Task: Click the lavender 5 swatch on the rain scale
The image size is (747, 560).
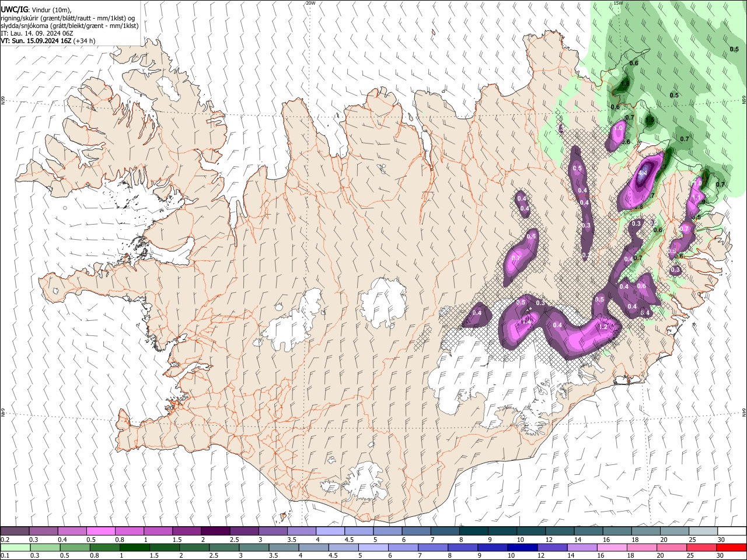Action: click(x=373, y=547)
